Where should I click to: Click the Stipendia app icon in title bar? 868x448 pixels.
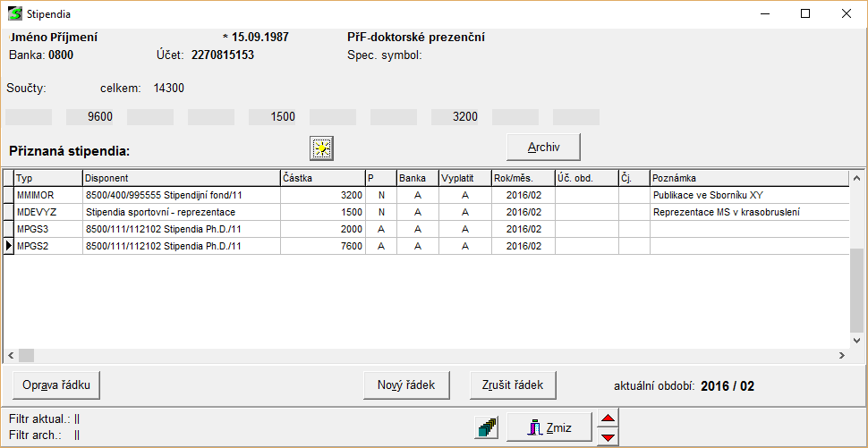[14, 14]
